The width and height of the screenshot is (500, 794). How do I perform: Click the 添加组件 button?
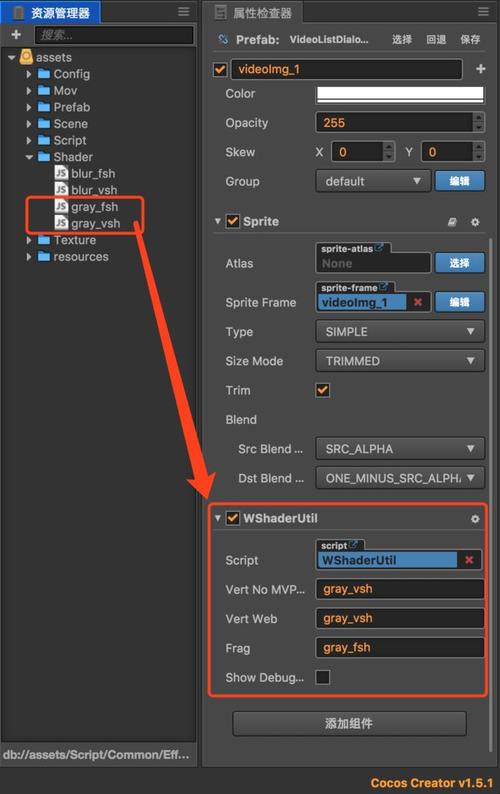click(350, 724)
